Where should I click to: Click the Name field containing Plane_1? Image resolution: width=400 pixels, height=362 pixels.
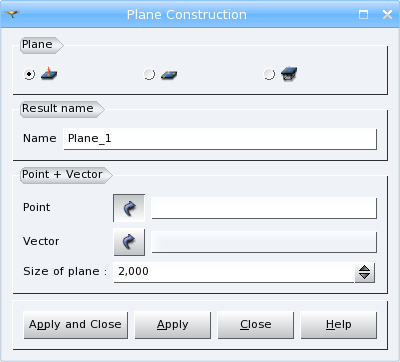pos(220,139)
